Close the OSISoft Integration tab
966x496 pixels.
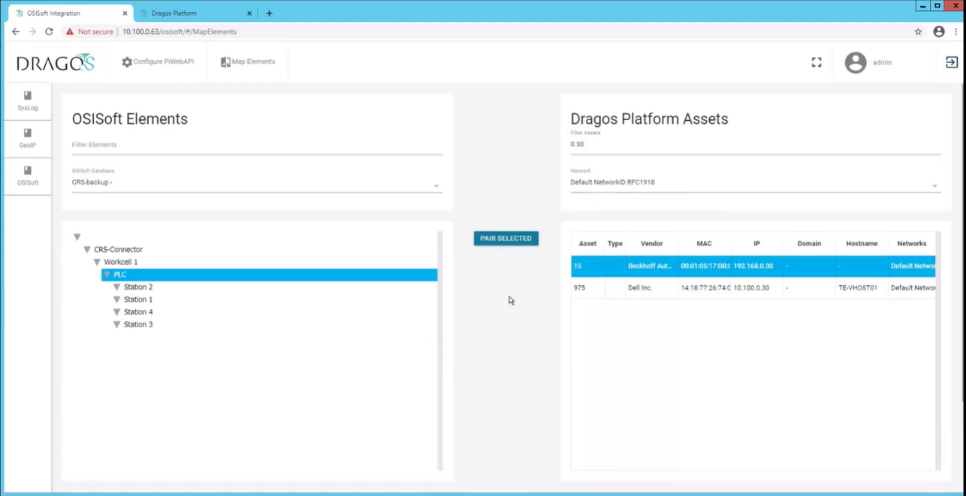(125, 13)
